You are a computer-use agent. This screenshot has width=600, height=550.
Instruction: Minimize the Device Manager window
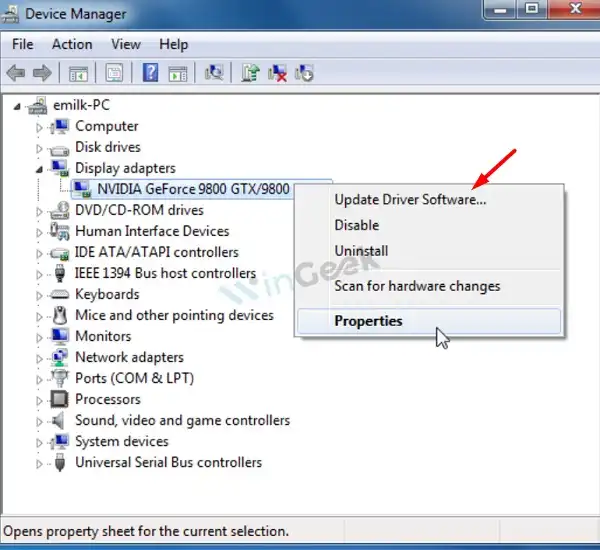500,9
